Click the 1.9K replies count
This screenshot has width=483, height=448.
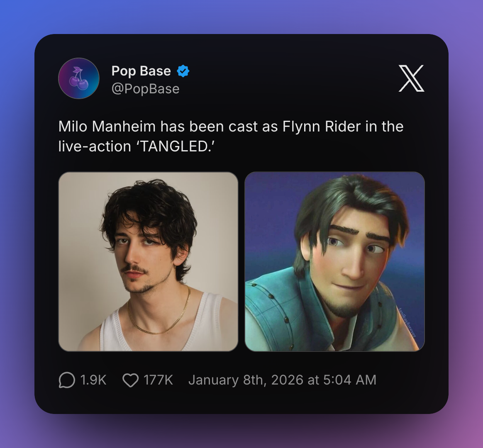(93, 380)
